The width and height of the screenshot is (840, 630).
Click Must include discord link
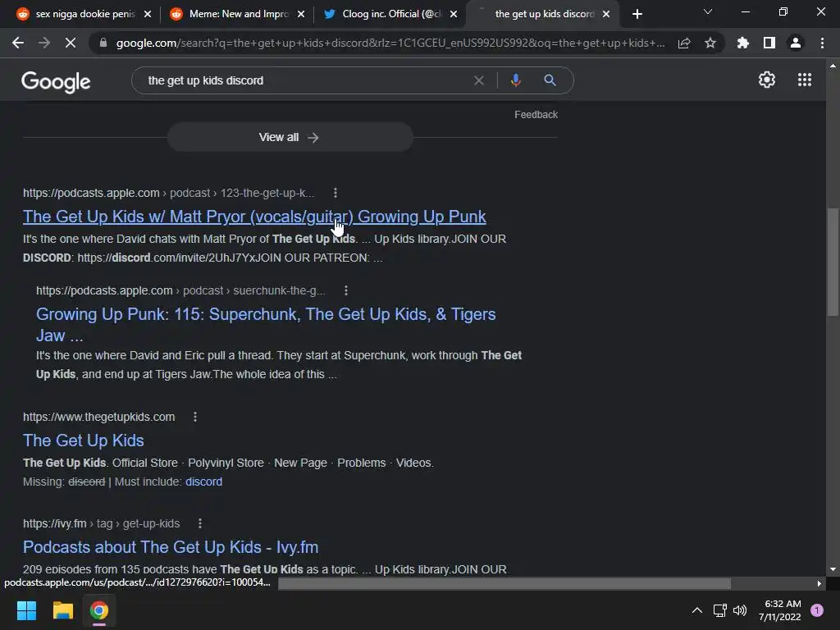203,482
